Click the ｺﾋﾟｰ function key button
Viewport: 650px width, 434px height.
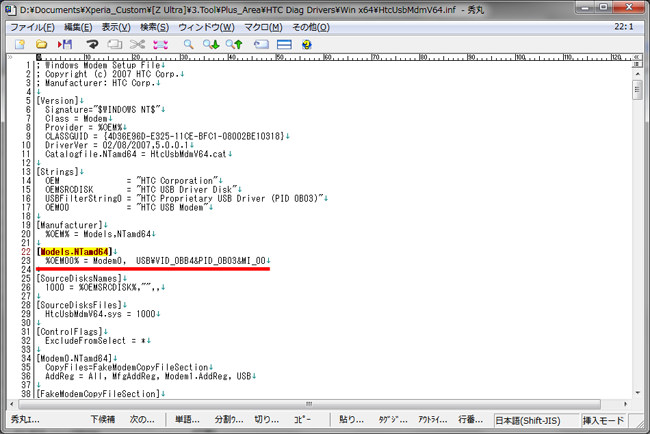coord(302,419)
